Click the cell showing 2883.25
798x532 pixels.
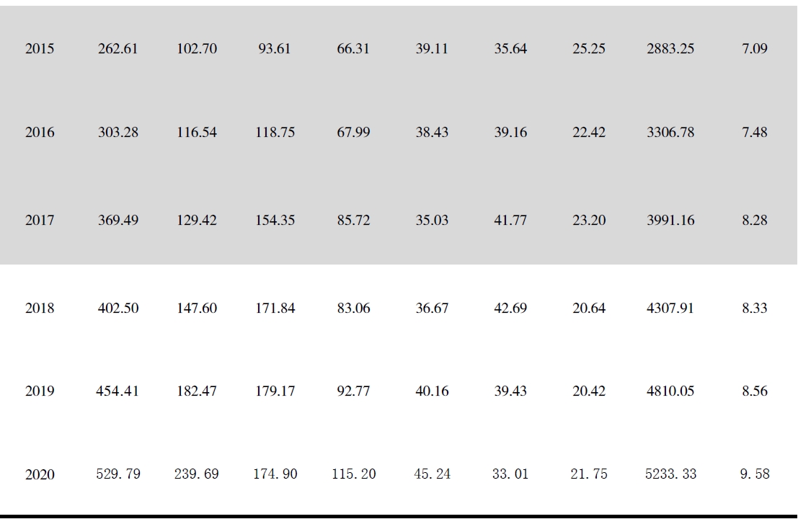coord(670,50)
